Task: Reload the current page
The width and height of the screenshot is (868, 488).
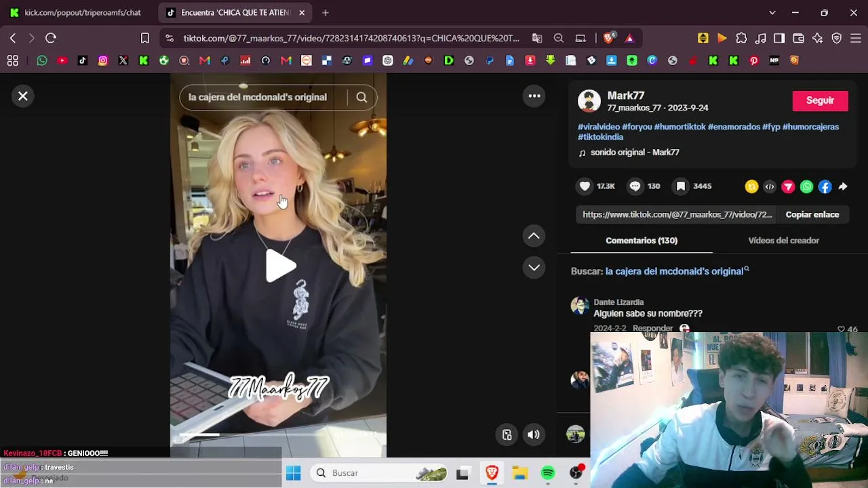Action: [x=51, y=39]
